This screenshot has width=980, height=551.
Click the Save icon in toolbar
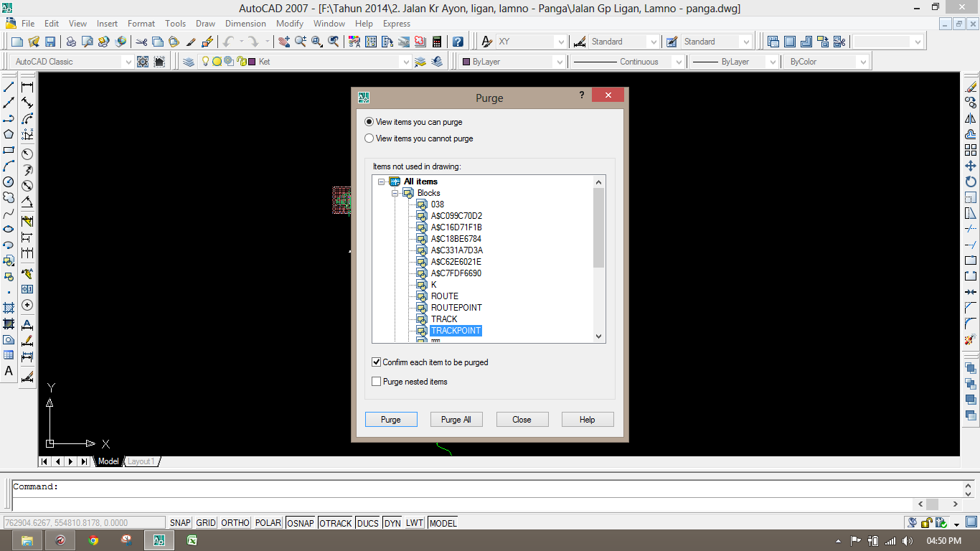(x=50, y=42)
